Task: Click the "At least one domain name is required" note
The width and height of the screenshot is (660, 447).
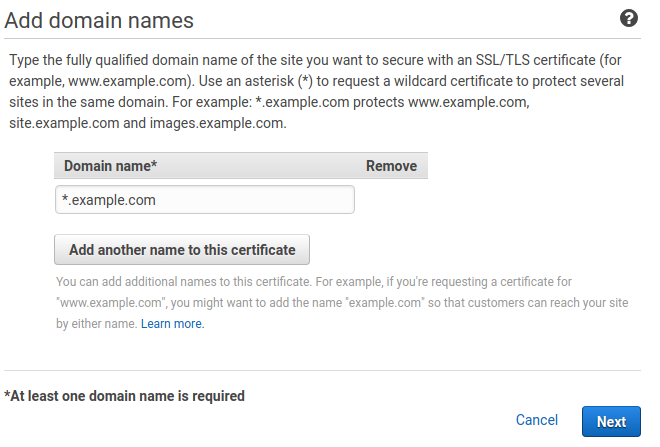Action: point(125,396)
